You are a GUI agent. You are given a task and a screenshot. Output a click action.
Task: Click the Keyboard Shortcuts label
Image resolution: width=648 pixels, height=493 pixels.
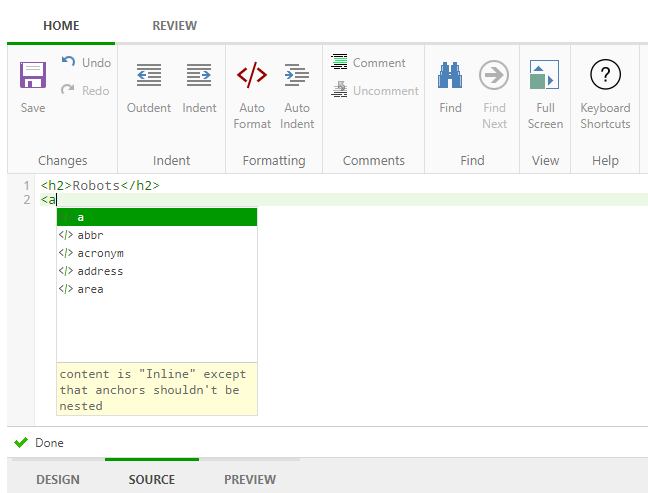click(x=605, y=116)
